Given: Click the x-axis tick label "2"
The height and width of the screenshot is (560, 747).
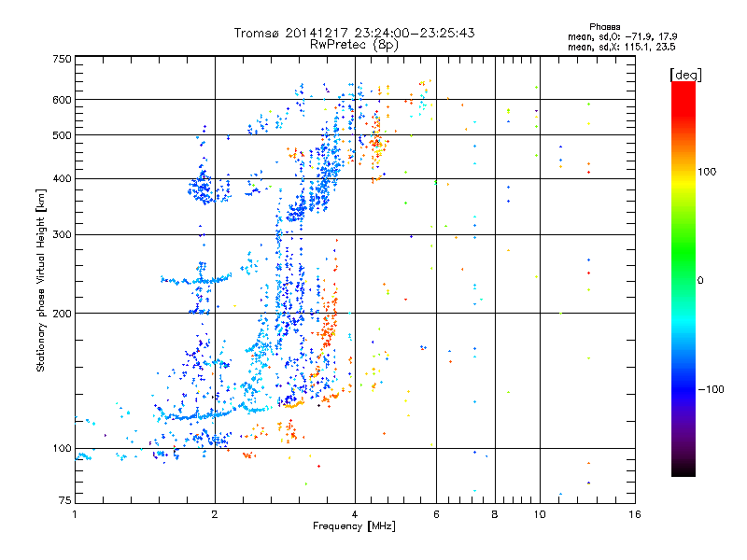Looking at the screenshot, I should point(215,514).
